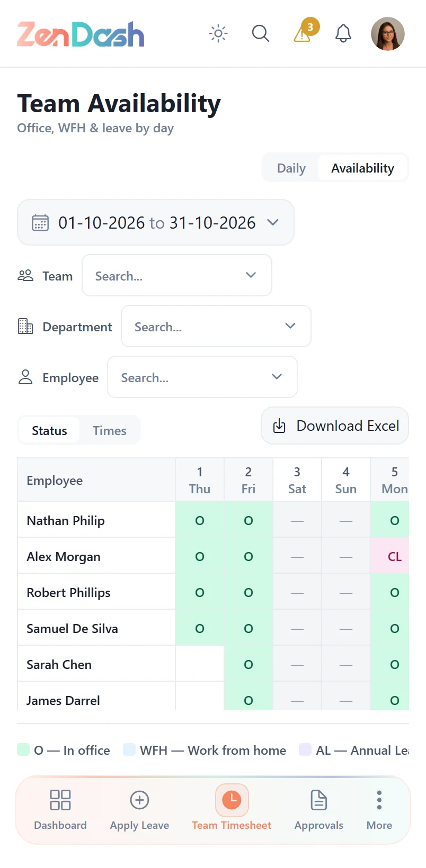
Task: Switch to the Daily view tab
Action: 291,168
